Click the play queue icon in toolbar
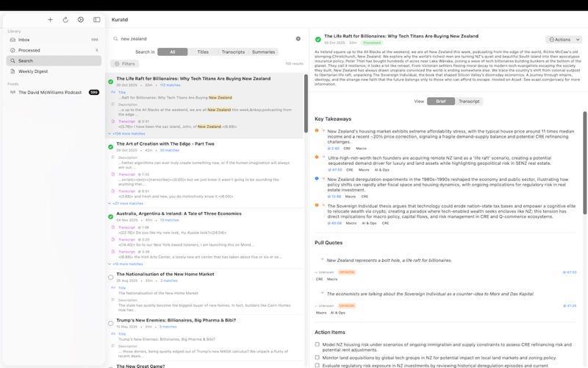 81,20
